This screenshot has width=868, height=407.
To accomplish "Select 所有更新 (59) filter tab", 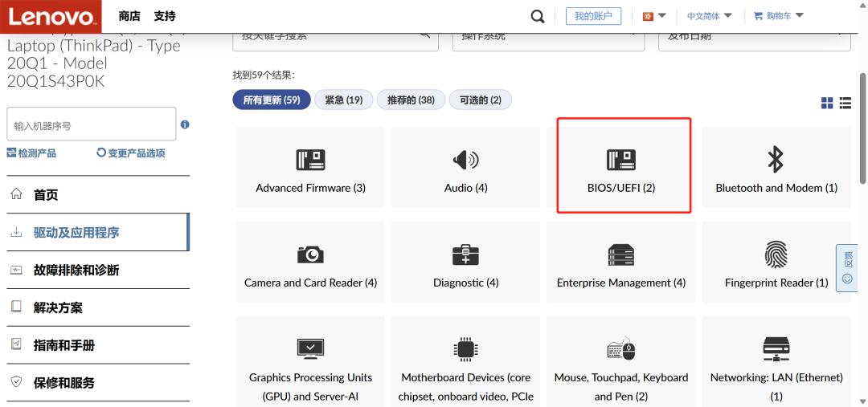I will [x=272, y=100].
